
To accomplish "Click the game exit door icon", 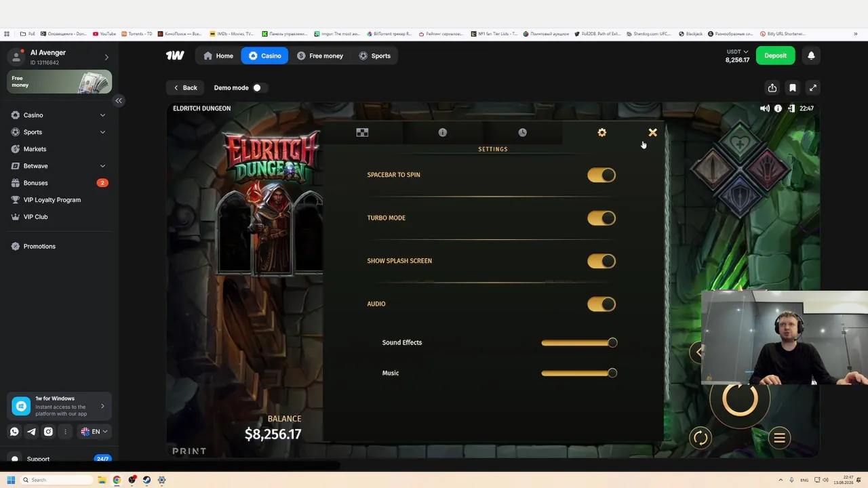I will (791, 108).
